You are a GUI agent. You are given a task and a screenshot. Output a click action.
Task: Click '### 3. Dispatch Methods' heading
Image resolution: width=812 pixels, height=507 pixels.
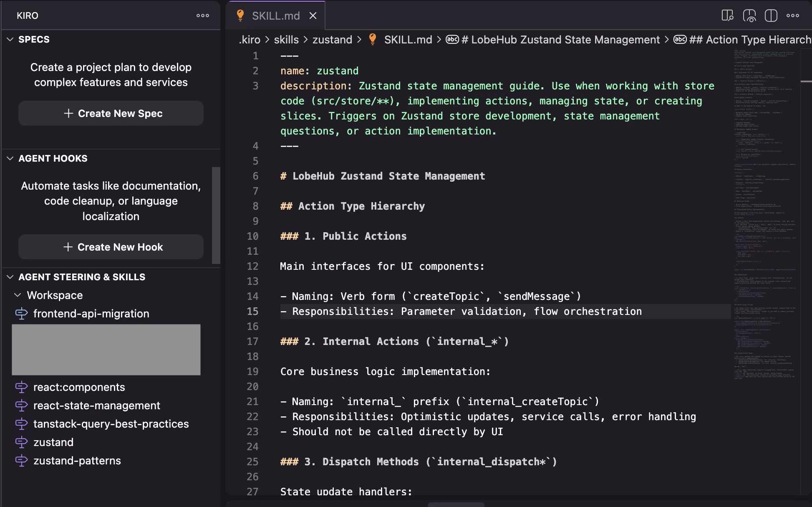(419, 461)
